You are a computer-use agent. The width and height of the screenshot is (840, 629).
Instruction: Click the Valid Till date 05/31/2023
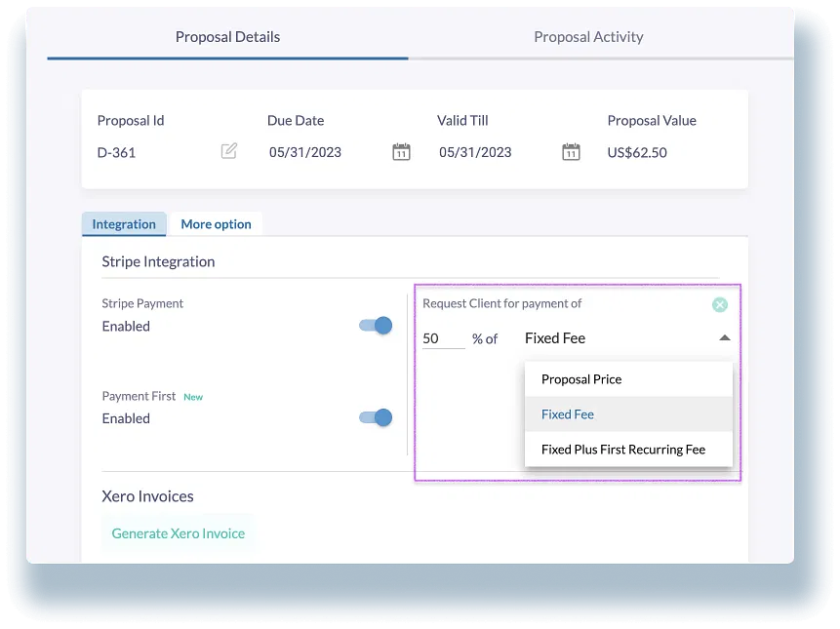[x=475, y=152]
